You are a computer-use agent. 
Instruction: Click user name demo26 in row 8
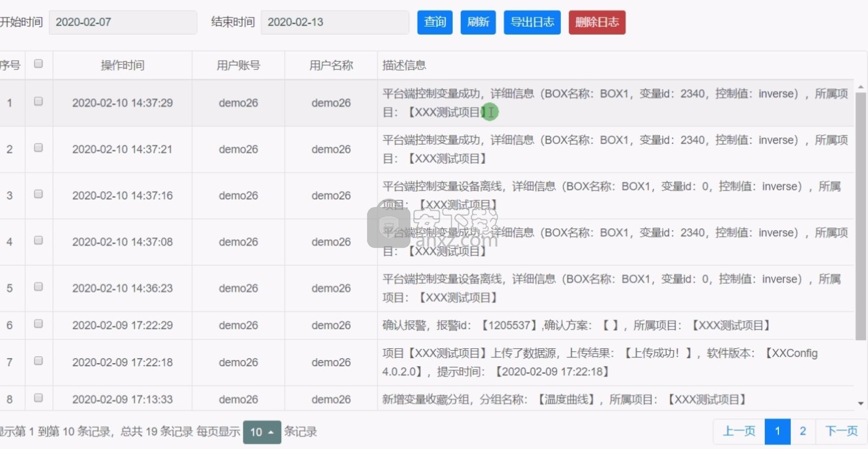coord(331,400)
